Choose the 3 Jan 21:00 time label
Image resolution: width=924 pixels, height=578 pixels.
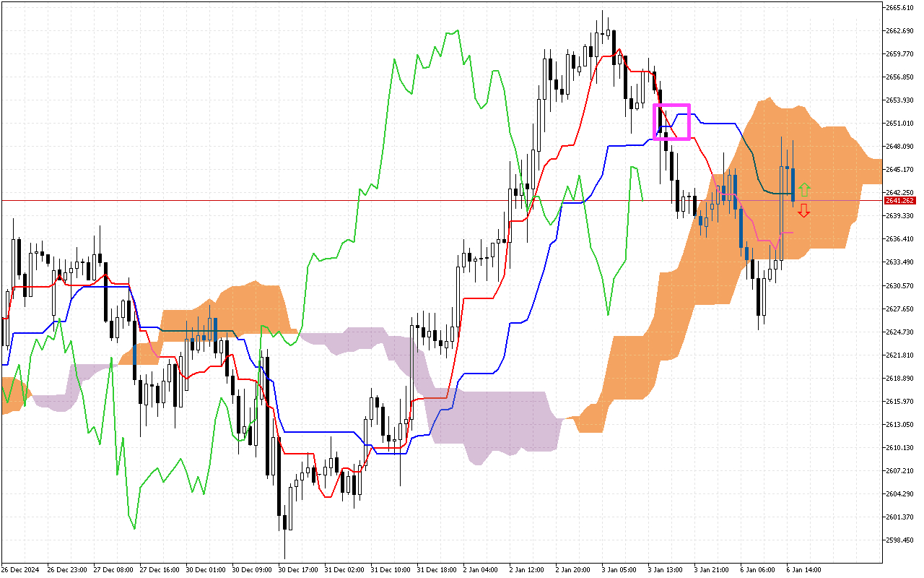coord(712,570)
